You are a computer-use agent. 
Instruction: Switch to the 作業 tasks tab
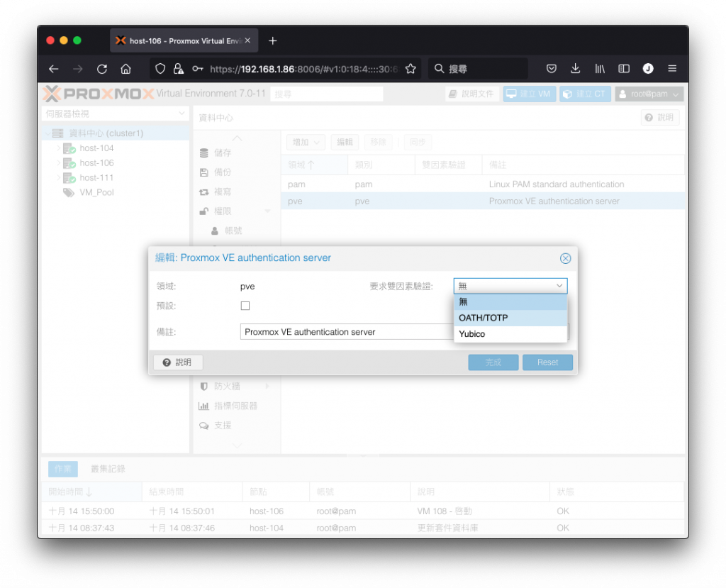point(63,469)
